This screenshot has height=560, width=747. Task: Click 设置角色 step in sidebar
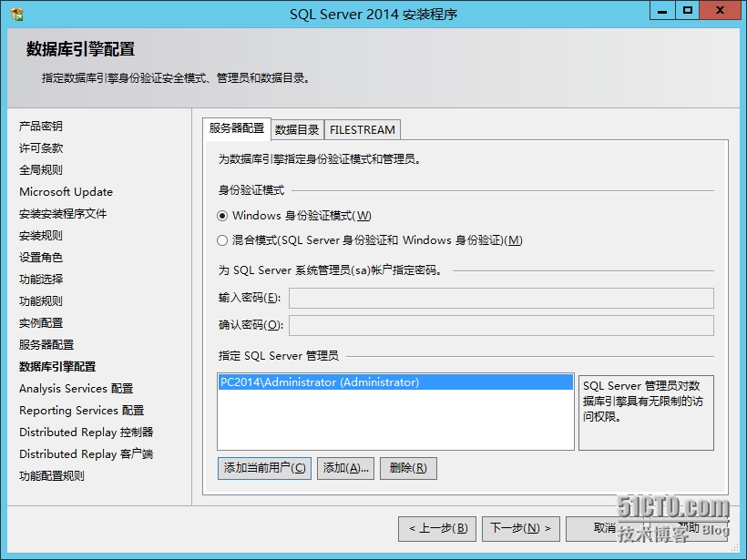(x=41, y=258)
